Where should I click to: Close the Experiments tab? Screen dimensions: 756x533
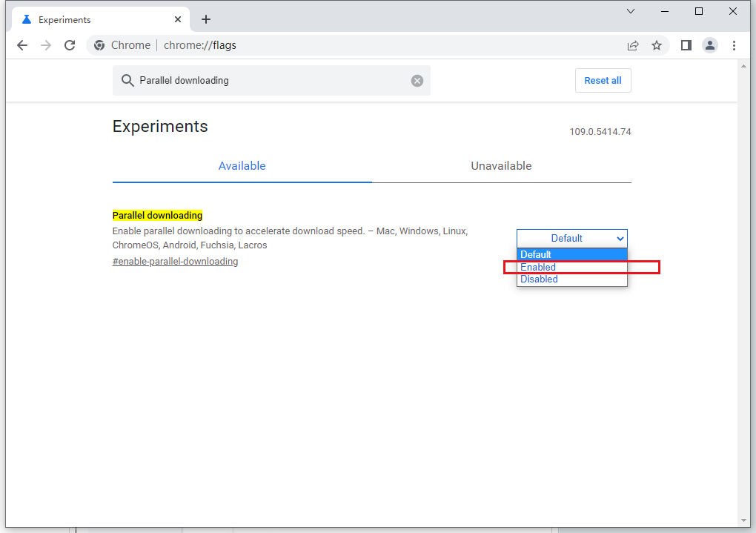[x=178, y=19]
